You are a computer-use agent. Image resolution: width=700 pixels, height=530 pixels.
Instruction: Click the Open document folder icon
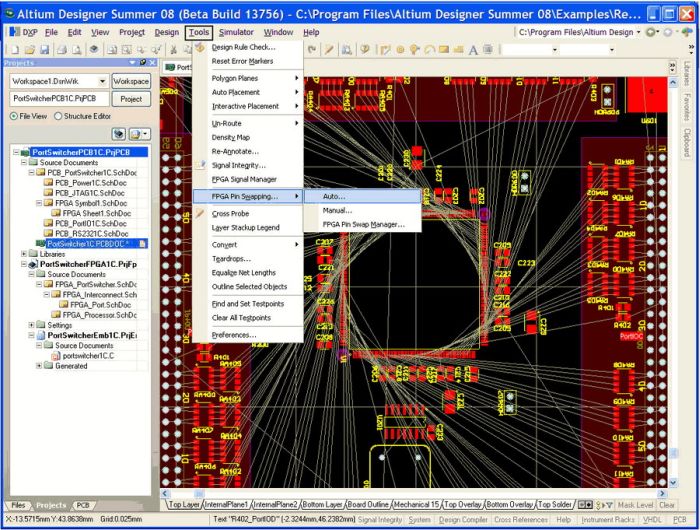[29, 50]
